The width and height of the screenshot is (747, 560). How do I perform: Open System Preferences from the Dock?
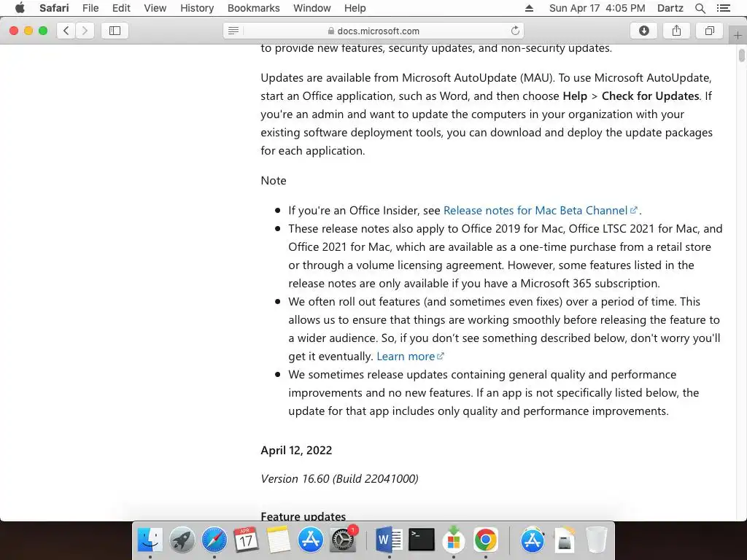pyautogui.click(x=343, y=540)
